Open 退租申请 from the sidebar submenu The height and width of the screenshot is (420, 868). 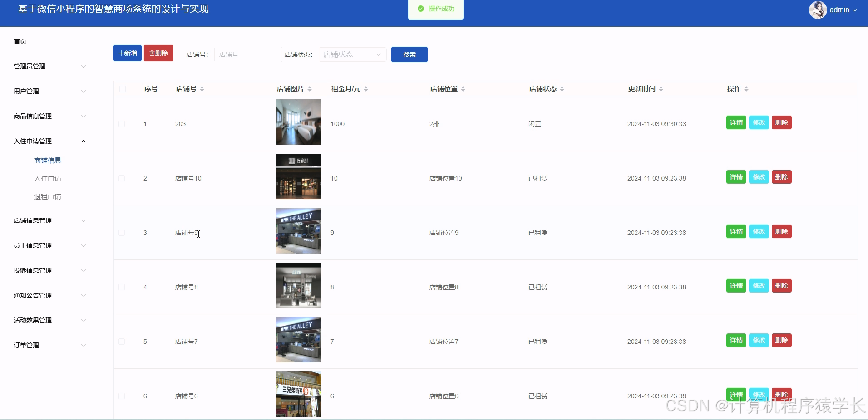pyautogui.click(x=48, y=196)
